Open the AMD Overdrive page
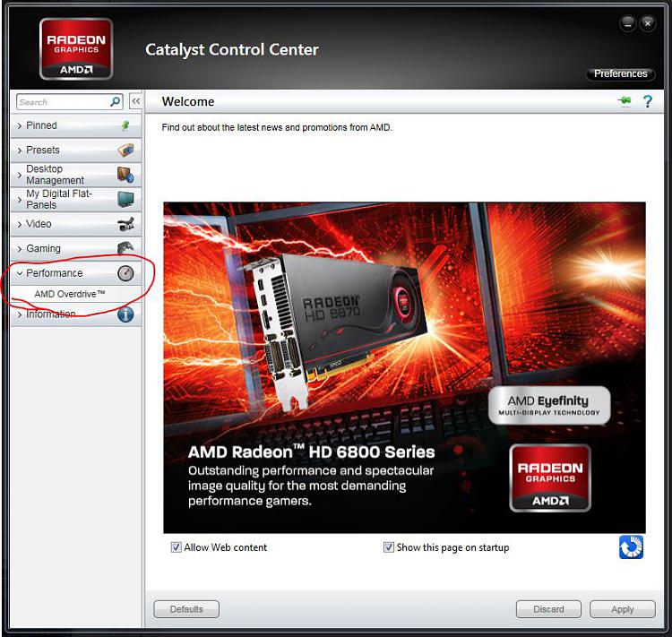The width and height of the screenshot is (672, 637). pyautogui.click(x=69, y=294)
